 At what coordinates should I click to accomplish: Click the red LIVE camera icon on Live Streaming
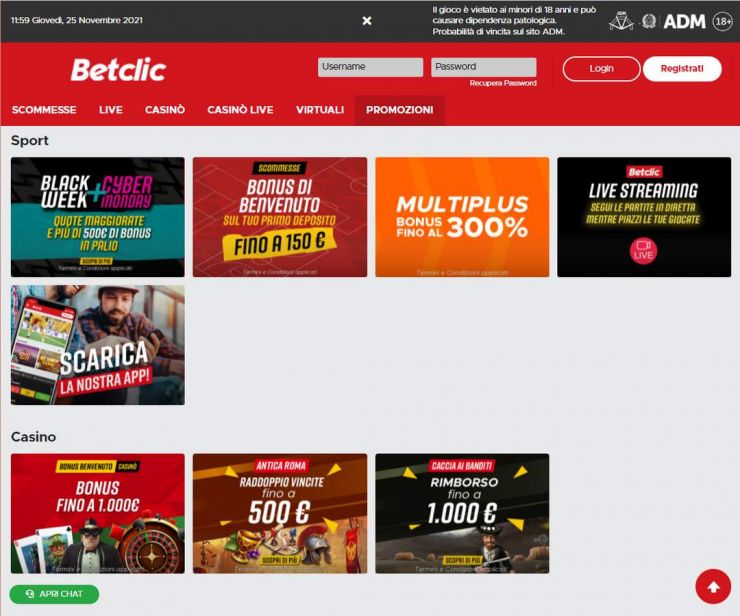click(643, 250)
